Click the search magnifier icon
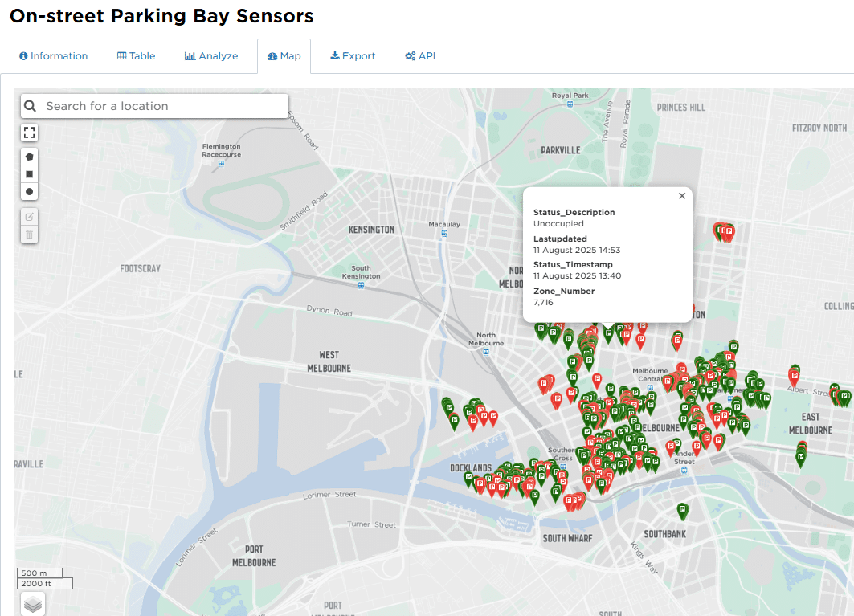Image resolution: width=854 pixels, height=616 pixels. coord(31,106)
